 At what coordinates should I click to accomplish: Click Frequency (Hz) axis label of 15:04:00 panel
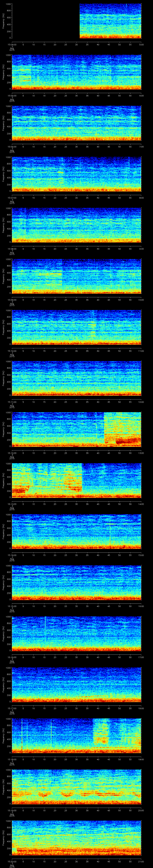pyautogui.click(x=3, y=21)
